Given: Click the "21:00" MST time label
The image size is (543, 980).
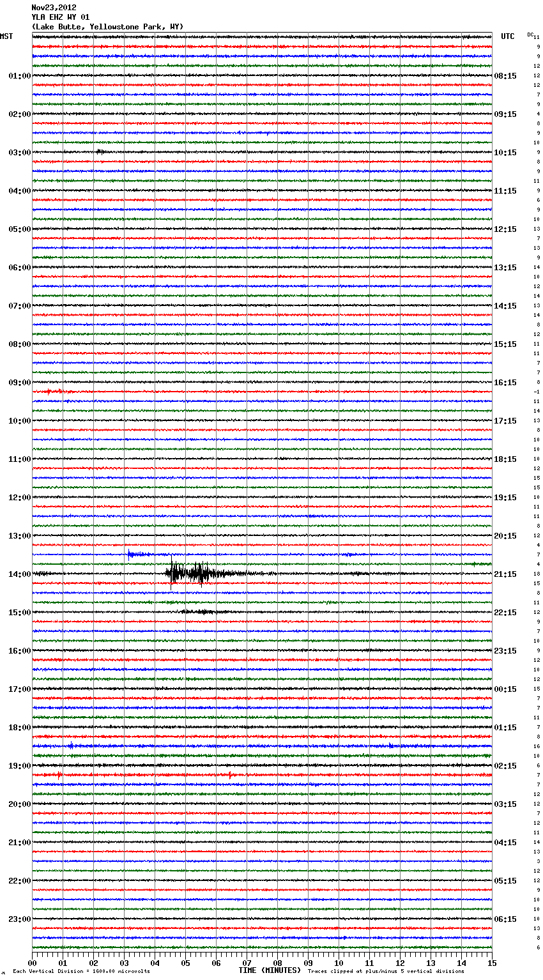Looking at the screenshot, I should 19,843.
